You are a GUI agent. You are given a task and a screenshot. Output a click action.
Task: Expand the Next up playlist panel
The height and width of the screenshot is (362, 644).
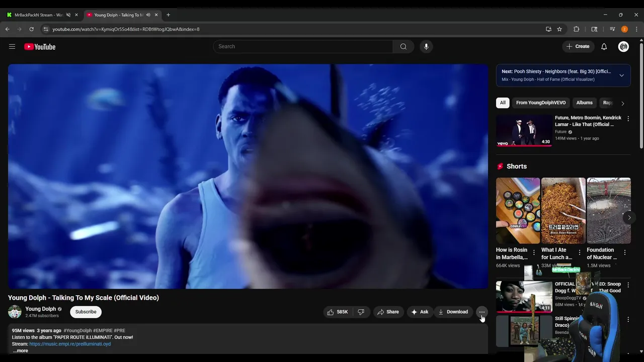click(x=622, y=75)
